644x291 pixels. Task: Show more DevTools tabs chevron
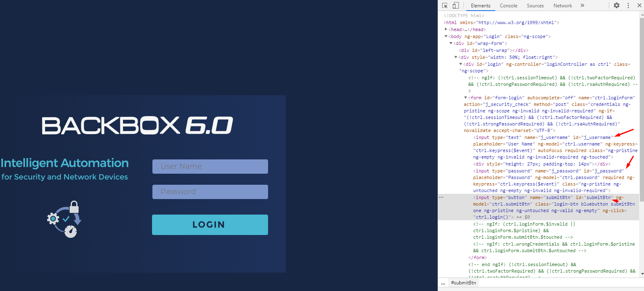point(582,5)
